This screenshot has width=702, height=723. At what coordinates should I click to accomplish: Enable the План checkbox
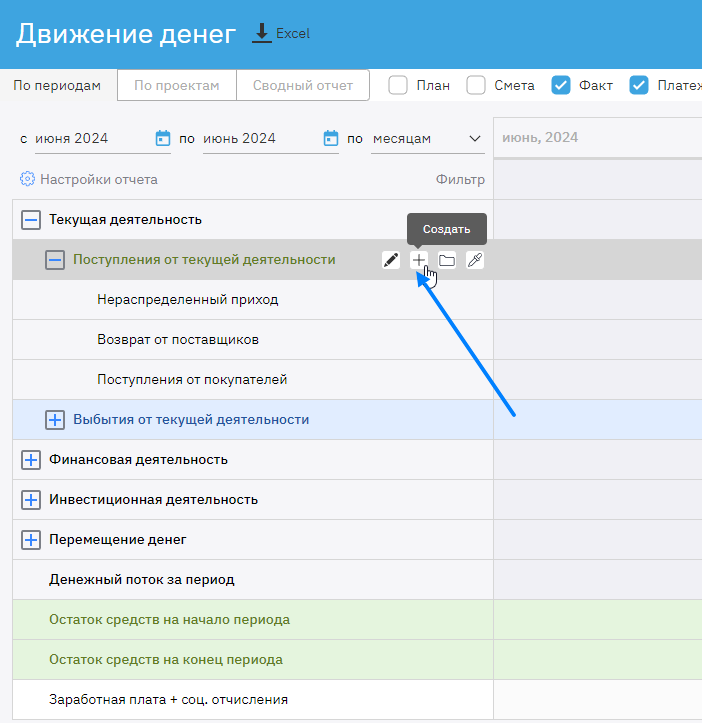tap(398, 85)
